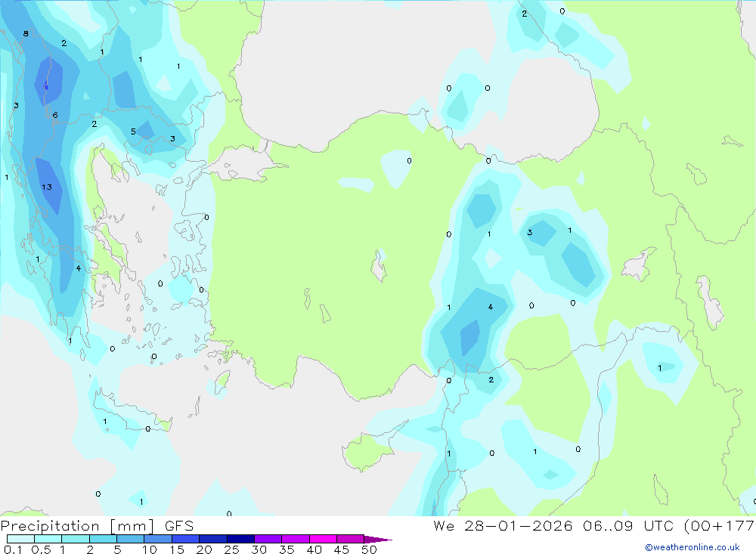756x554 pixels.
Task: Click the legend label "40"
Action: 314,549
